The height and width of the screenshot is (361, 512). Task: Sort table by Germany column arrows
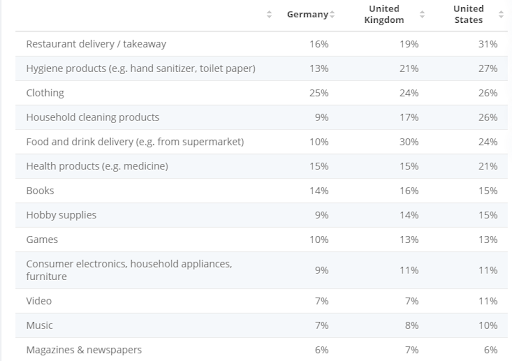click(x=332, y=14)
